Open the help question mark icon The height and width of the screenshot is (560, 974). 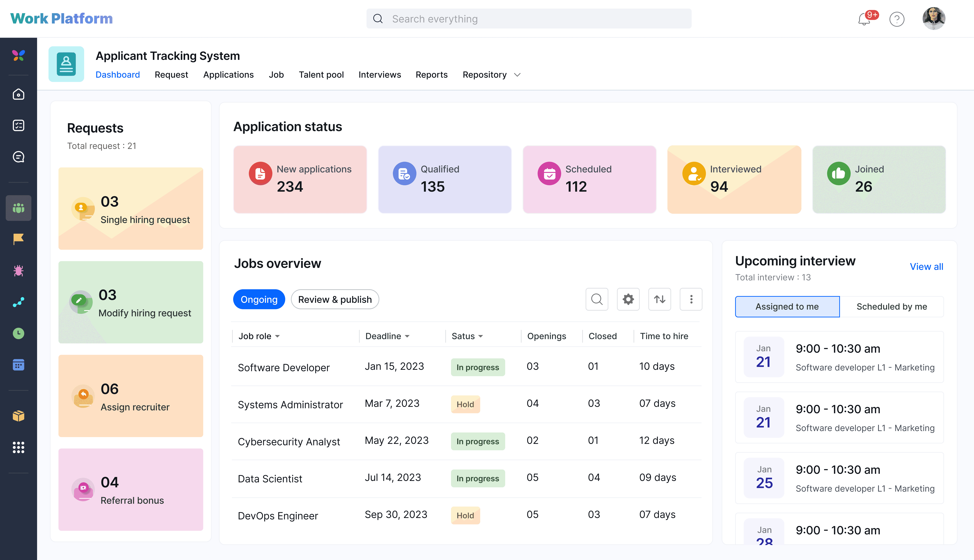tap(897, 19)
